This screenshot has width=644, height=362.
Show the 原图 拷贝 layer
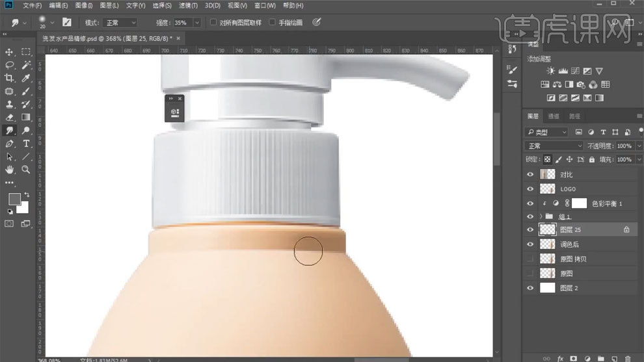coord(530,259)
